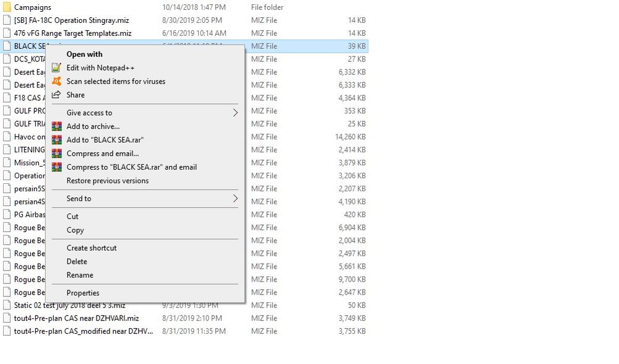Select Edit with Notepad++
The height and width of the screenshot is (364, 619).
pos(100,68)
